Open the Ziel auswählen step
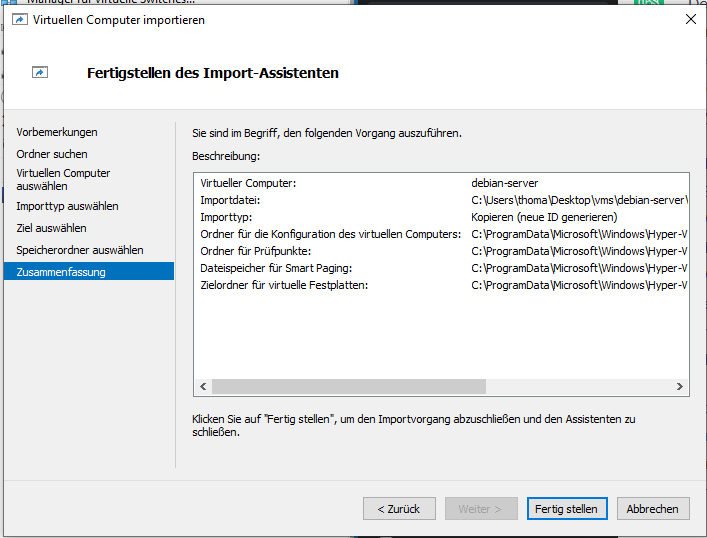Screen dimensions: 707x538 51,228
